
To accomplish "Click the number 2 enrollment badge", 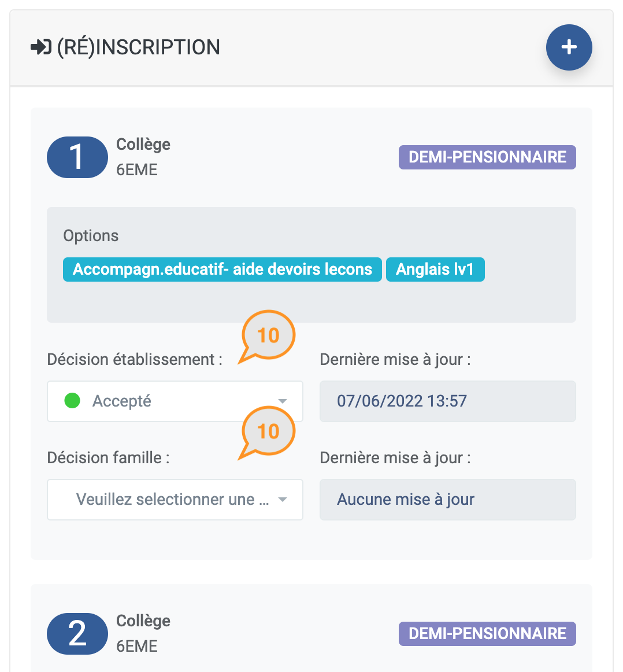I will click(77, 633).
